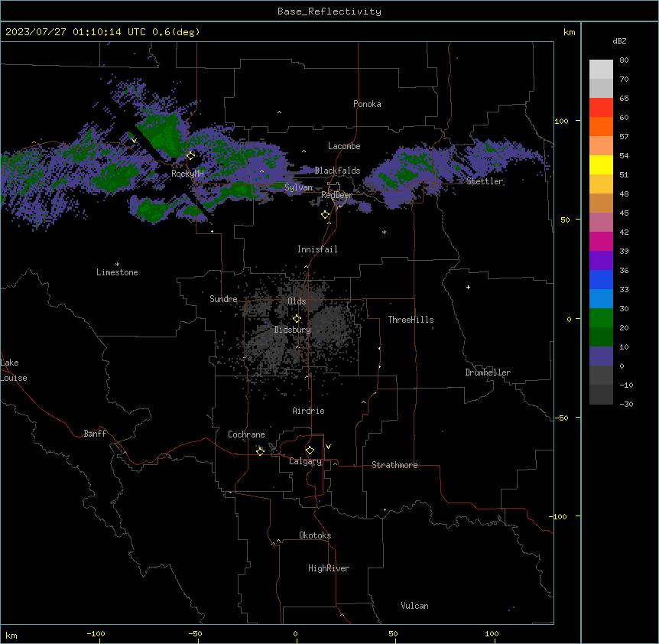Click the yellow diamond marker above Calgary label
Screen dimensions: 659x644
coord(310,450)
